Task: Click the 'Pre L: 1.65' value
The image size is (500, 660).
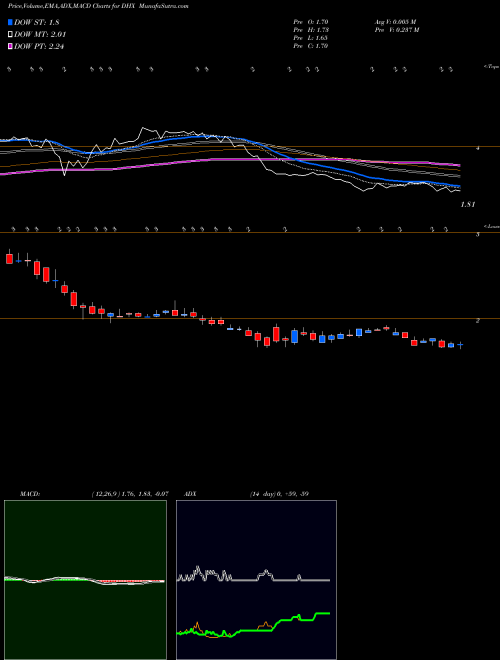Action: click(311, 38)
